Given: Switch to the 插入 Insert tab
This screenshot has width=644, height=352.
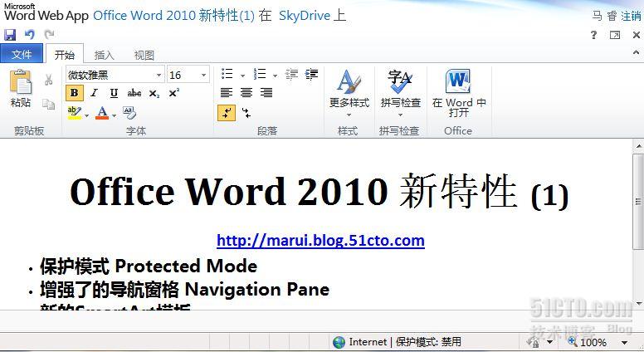Looking at the screenshot, I should [104, 55].
